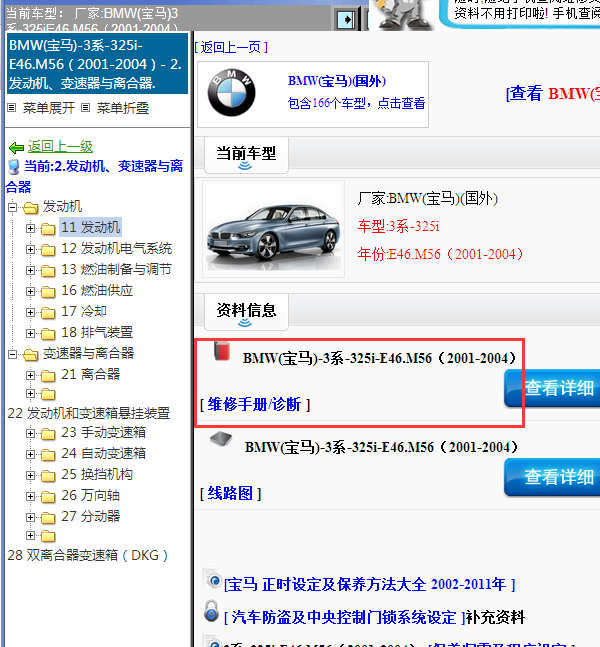The height and width of the screenshot is (647, 600).
Task: Expand the 26 万向轴 node
Action: tap(30, 496)
